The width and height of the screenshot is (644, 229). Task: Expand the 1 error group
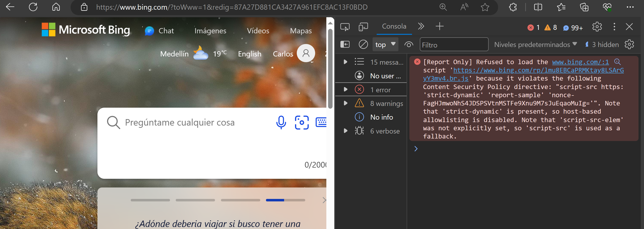click(x=345, y=90)
